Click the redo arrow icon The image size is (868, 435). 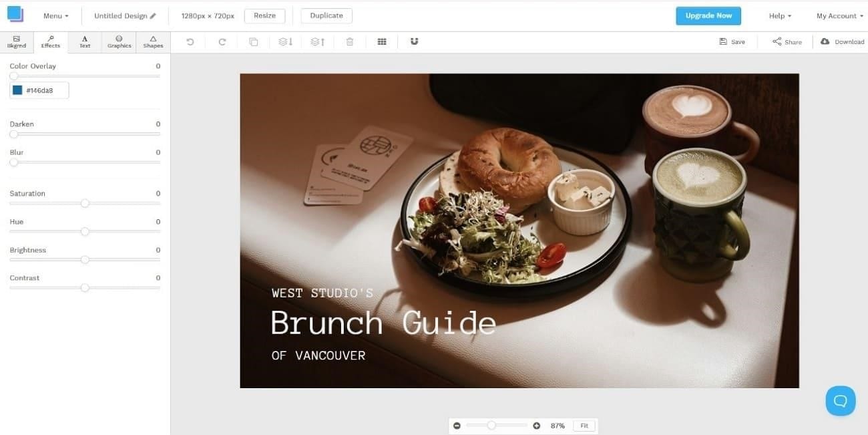(222, 41)
